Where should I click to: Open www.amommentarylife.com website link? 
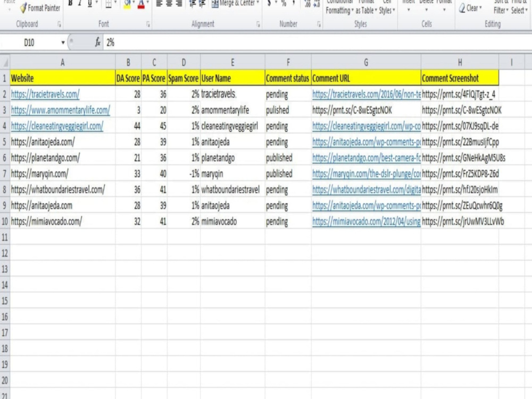(61, 110)
